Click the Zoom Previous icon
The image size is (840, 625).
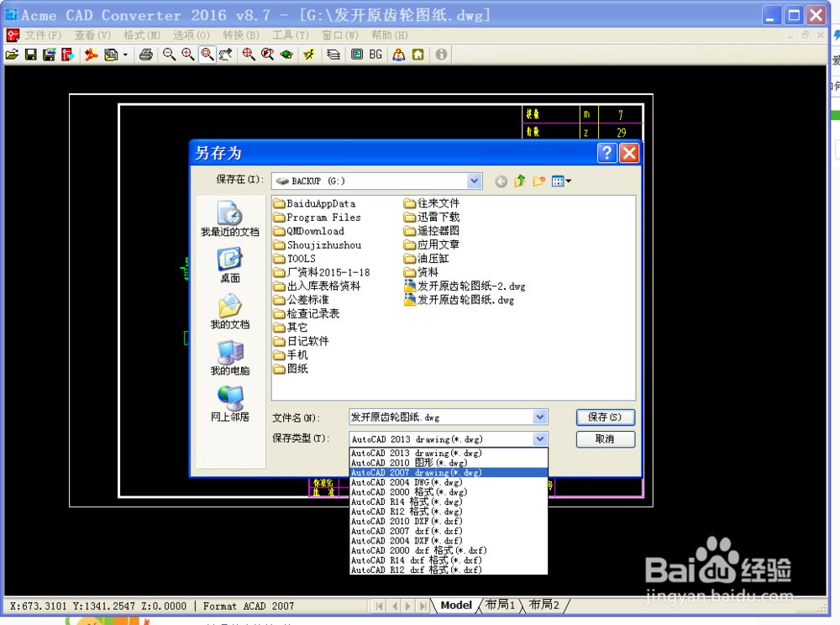coord(267,55)
